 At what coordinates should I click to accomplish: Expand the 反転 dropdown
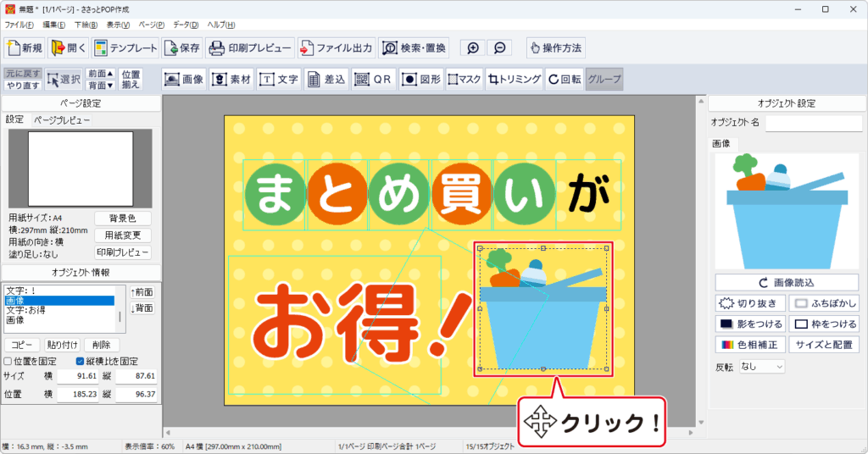point(761,367)
